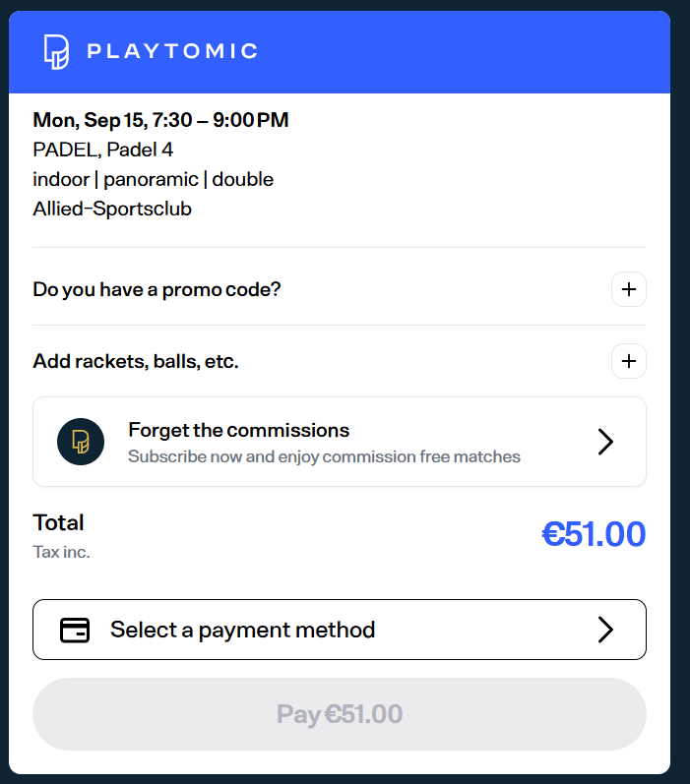
Task: Open payment methods using the chevron arrow
Action: coord(605,630)
